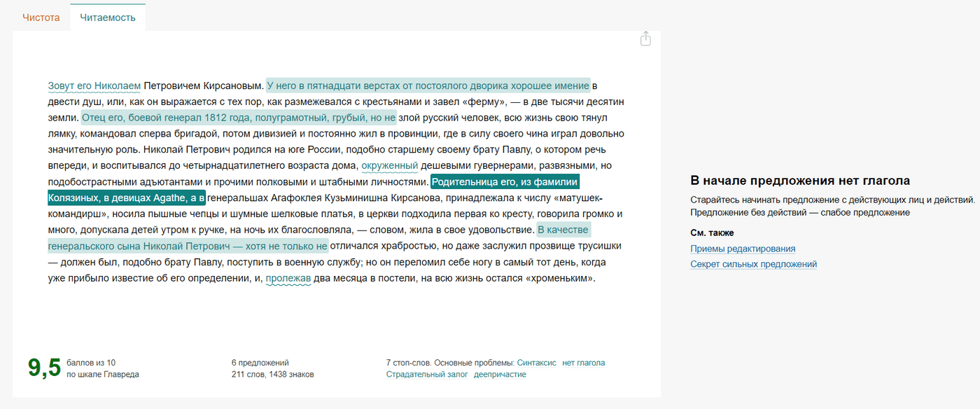The image size is (980, 409).
Task: Click the underlined word пролежав
Action: [x=288, y=278]
